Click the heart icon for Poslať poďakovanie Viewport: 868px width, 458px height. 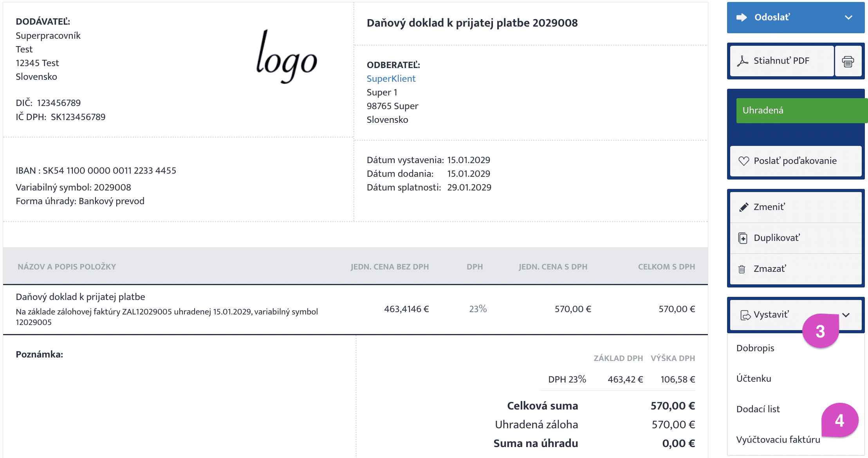pos(743,161)
